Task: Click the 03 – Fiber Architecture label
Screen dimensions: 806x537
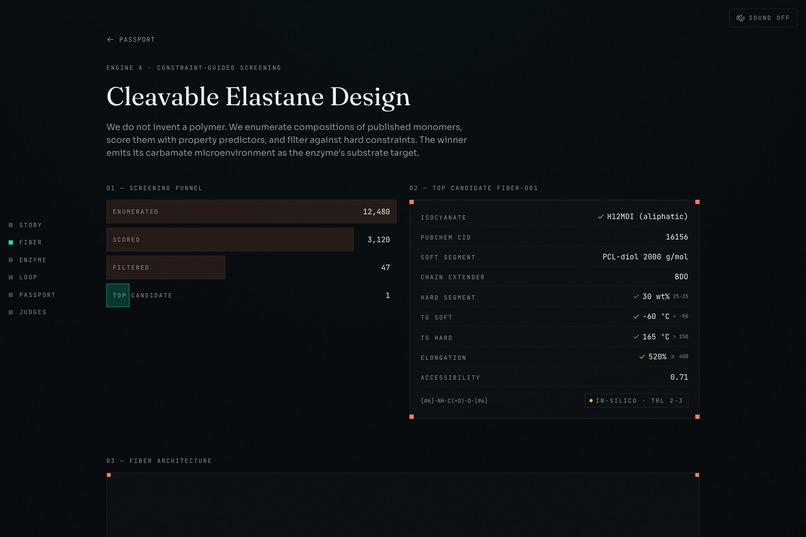Action: click(x=159, y=461)
